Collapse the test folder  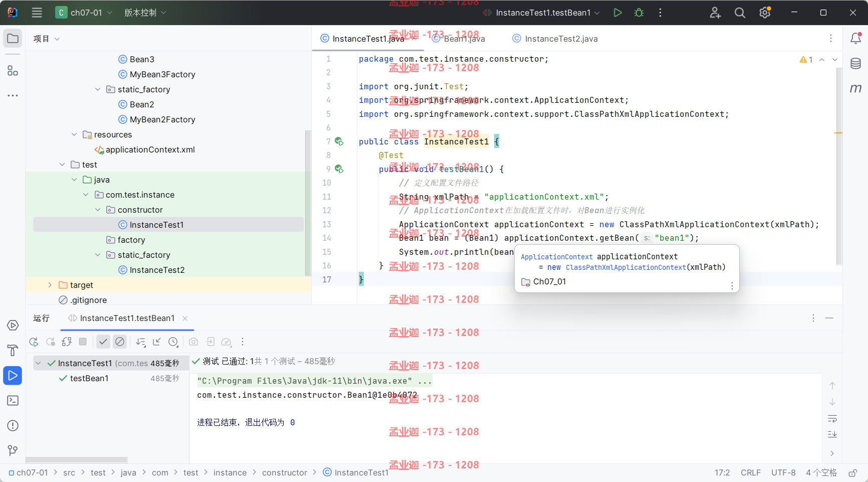click(x=62, y=165)
